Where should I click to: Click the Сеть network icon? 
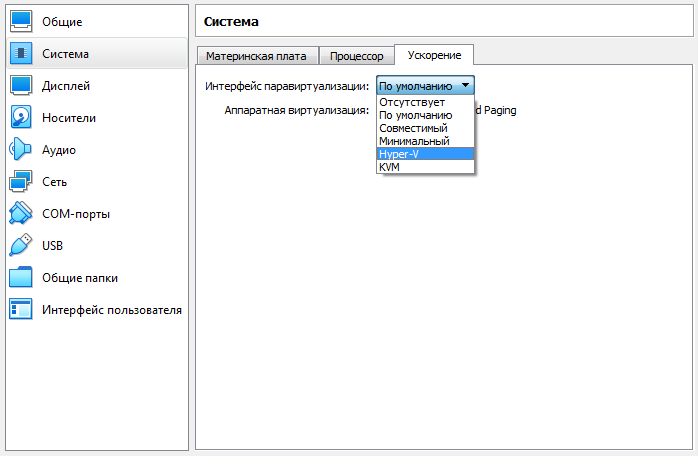(21, 181)
